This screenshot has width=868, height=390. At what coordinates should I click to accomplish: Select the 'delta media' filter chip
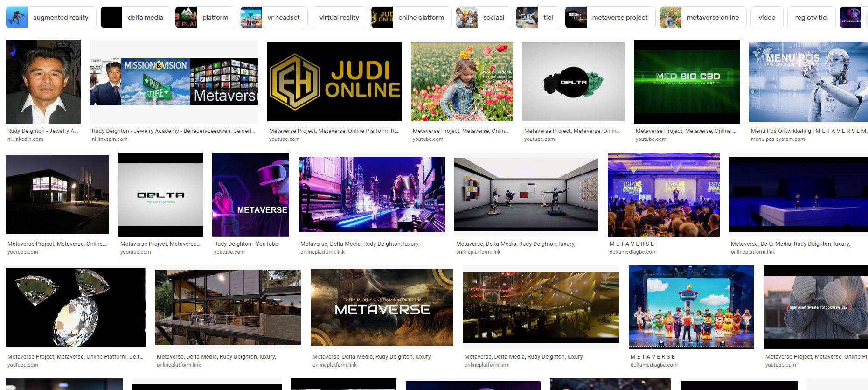pos(136,17)
